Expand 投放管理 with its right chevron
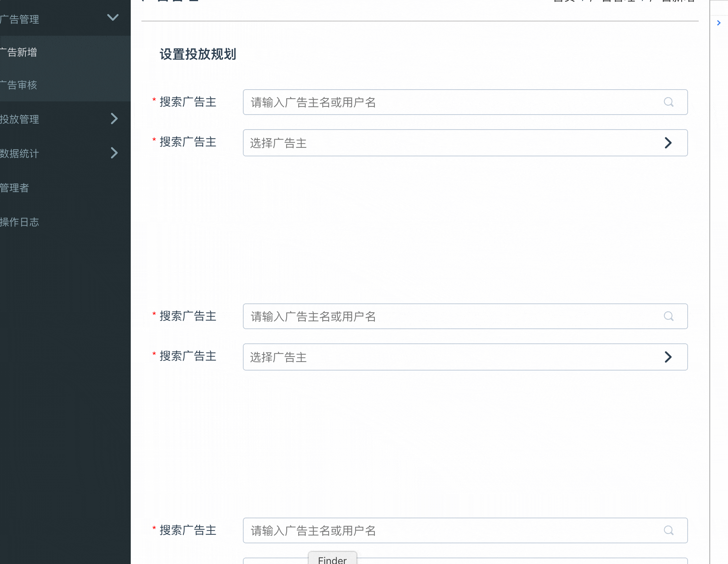The image size is (728, 564). click(x=114, y=119)
